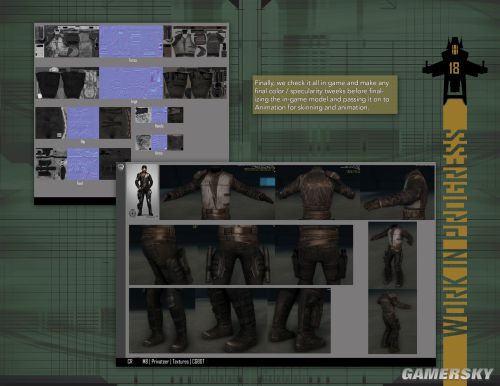Select the boots and lower legs render
This screenshot has width=500, height=386.
pos(230,320)
